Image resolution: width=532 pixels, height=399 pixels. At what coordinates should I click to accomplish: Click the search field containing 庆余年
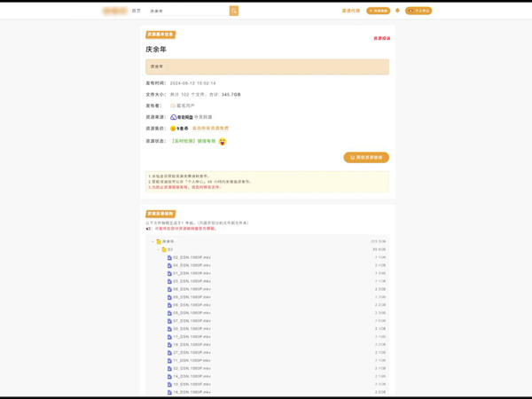point(188,11)
